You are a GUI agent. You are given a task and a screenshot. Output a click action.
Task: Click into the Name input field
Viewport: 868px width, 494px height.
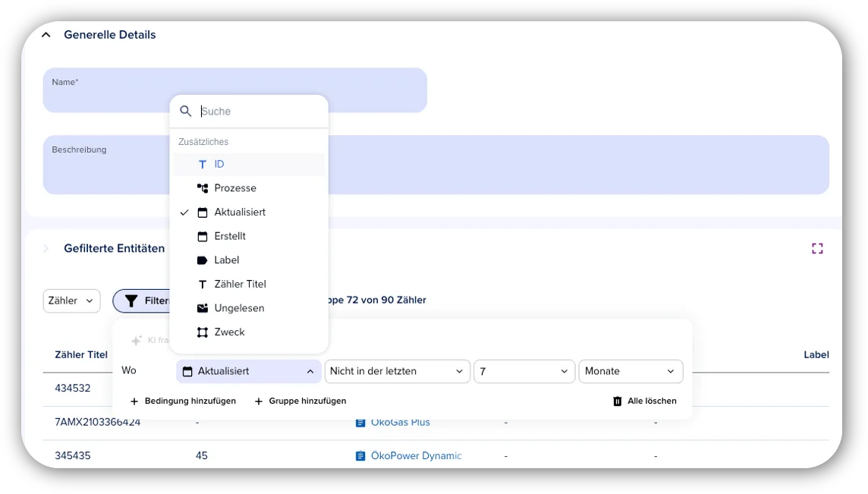(234, 90)
